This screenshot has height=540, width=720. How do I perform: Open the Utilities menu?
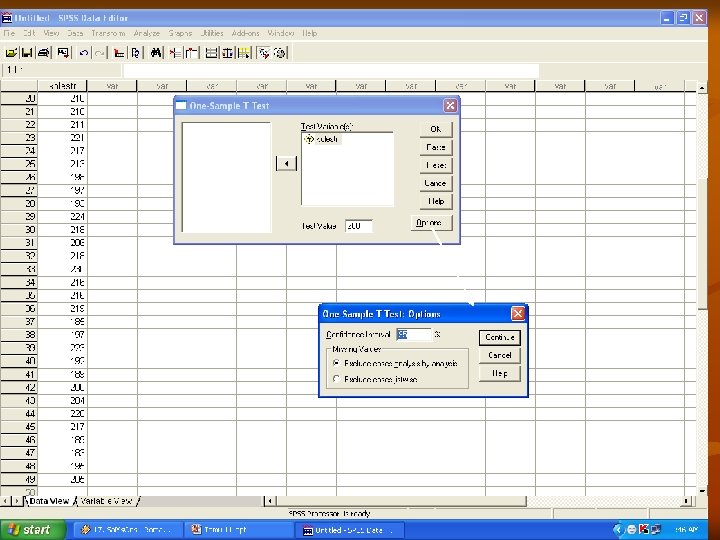212,33
